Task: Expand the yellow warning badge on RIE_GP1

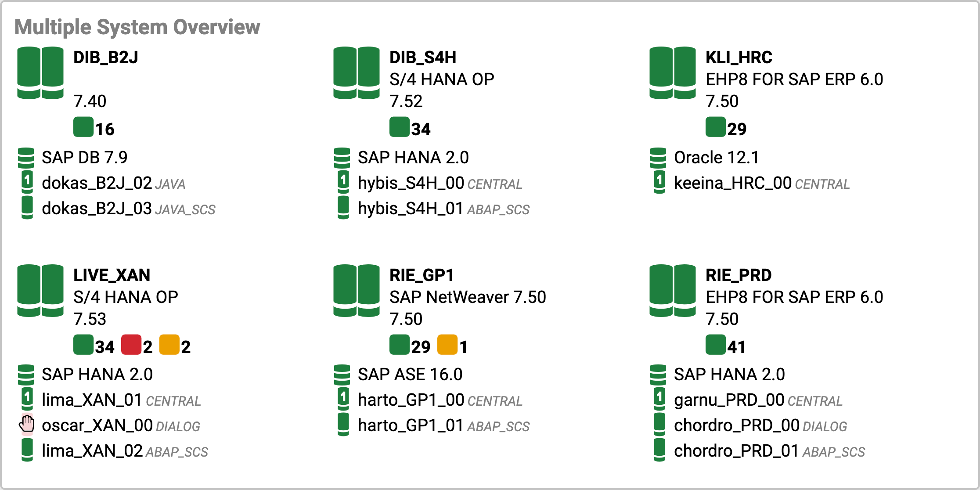Action: tap(447, 346)
